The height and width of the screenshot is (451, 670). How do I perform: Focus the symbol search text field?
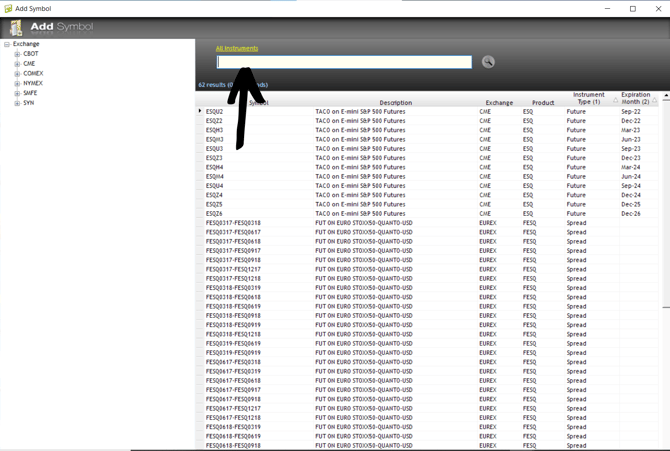[x=344, y=62]
